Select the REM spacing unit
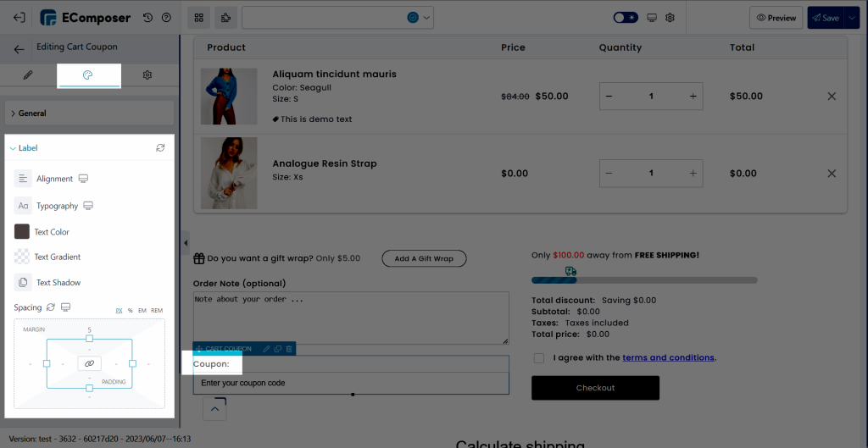 coord(157,310)
